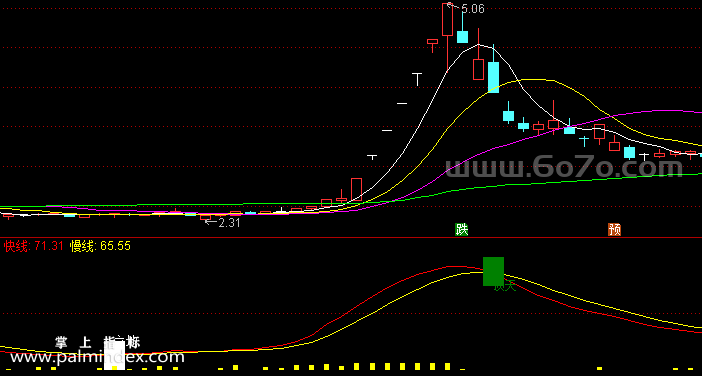Click the green 跌 signal marker
The width and height of the screenshot is (702, 376).
point(462,230)
